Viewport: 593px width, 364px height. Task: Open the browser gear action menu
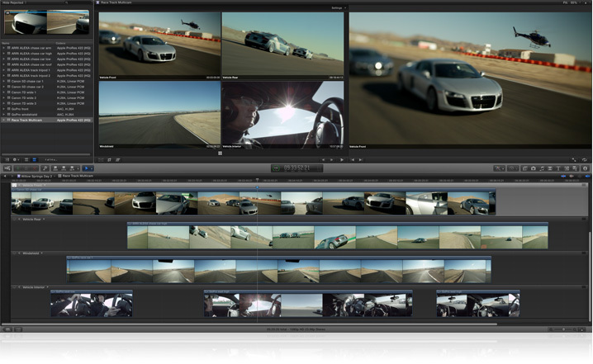click(15, 160)
